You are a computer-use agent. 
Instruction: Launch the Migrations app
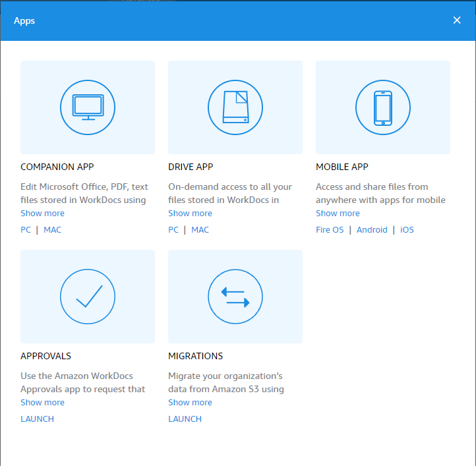[185, 419]
